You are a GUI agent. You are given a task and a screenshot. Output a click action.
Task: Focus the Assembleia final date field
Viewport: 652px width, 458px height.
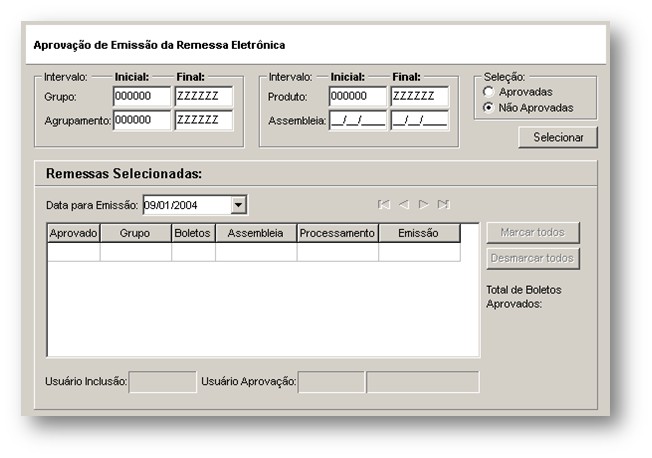click(420, 120)
